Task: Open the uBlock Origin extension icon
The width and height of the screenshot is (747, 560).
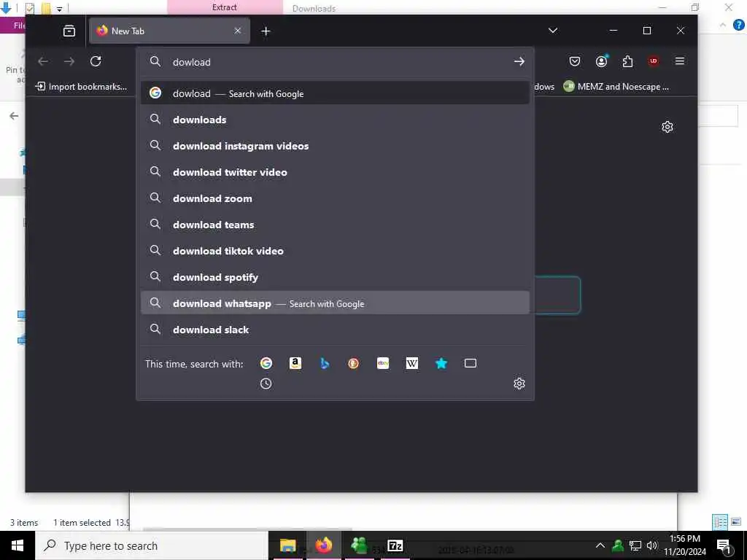Action: tap(653, 61)
